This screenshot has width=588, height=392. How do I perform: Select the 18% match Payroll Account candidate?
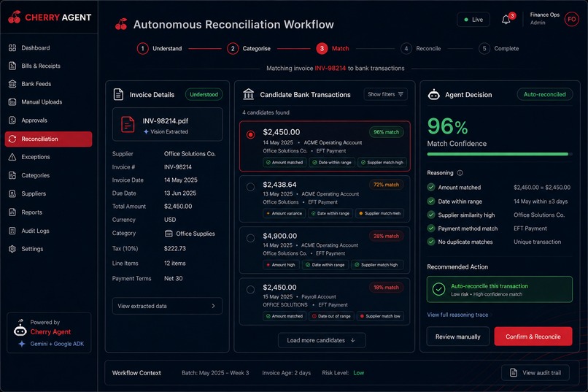click(x=325, y=301)
